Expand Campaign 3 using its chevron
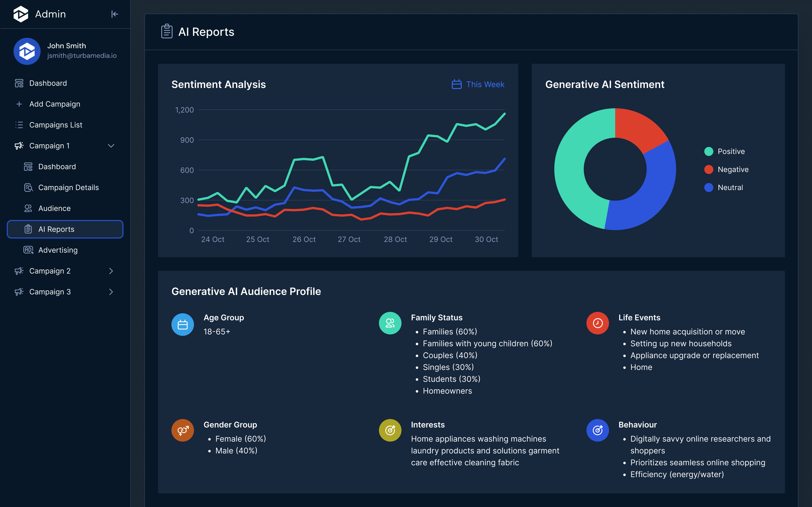The height and width of the screenshot is (507, 812). coord(111,292)
